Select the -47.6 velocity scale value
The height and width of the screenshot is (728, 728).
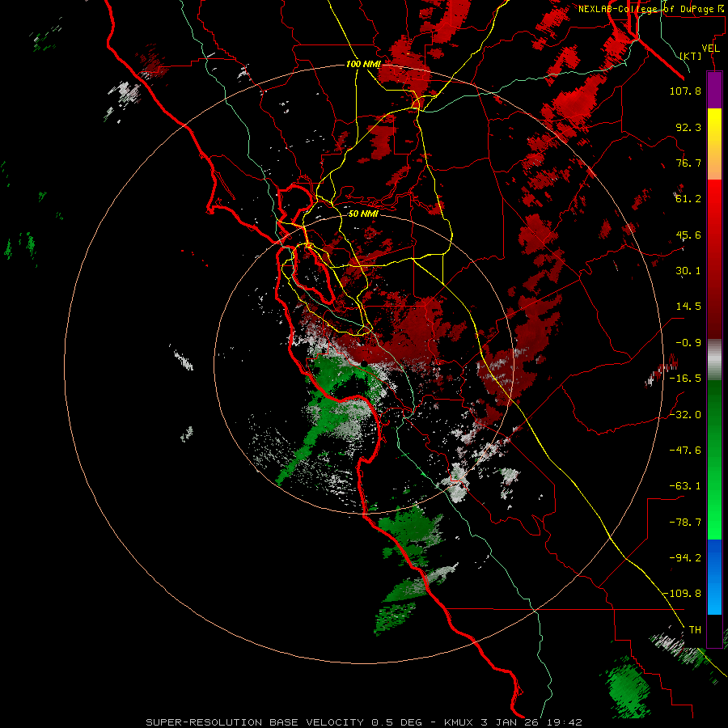click(x=685, y=451)
